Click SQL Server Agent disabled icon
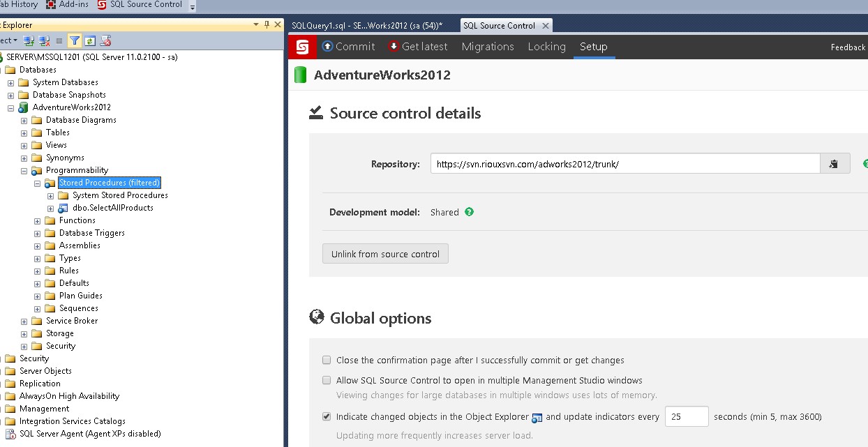 click(x=10, y=434)
